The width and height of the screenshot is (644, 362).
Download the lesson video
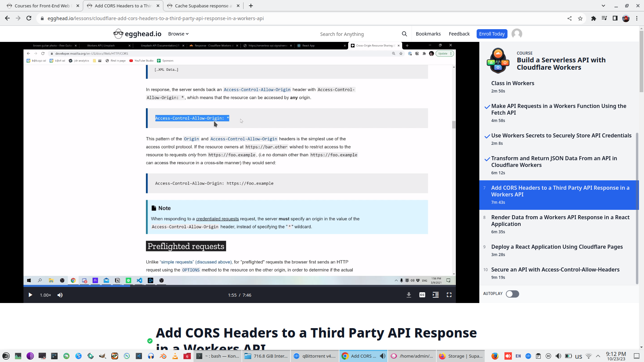(x=409, y=295)
